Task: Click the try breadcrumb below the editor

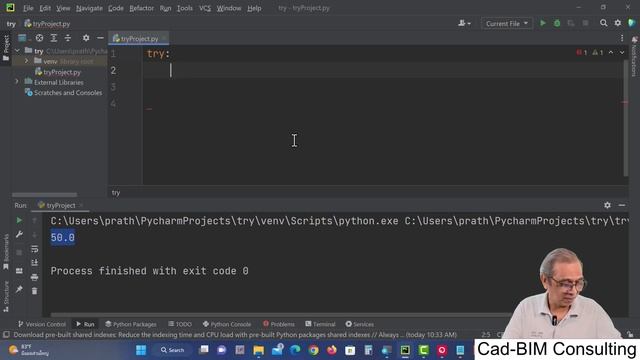Action: 116,193
